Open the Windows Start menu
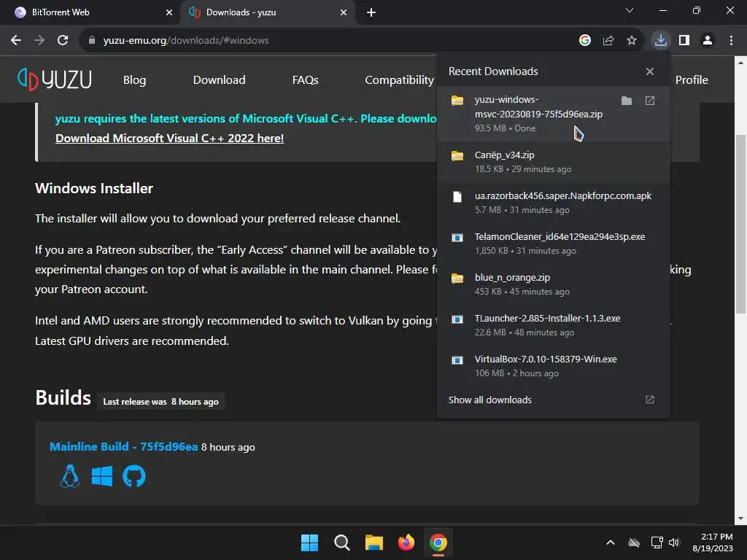Viewport: 747px width, 560px height. pyautogui.click(x=309, y=542)
